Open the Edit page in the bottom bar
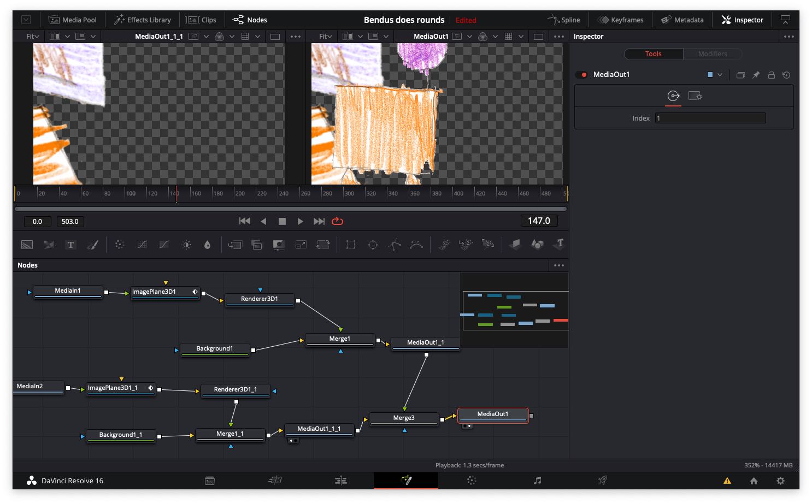The image size is (812, 504). point(341,481)
